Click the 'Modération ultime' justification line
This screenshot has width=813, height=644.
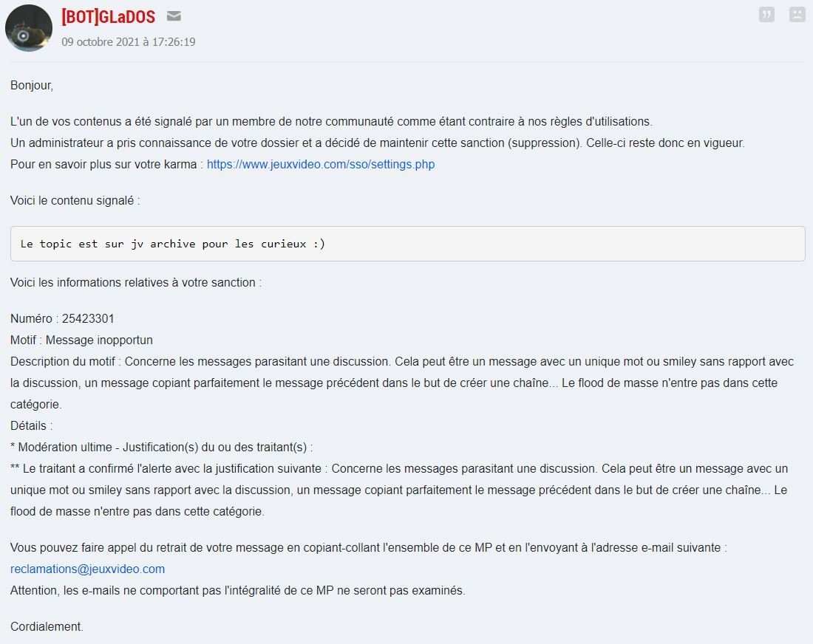coord(161,447)
